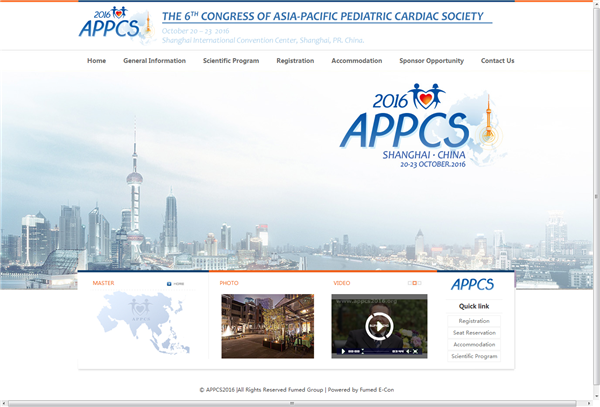Click the Registration quick link button
The width and height of the screenshot is (600, 407).
[474, 321]
